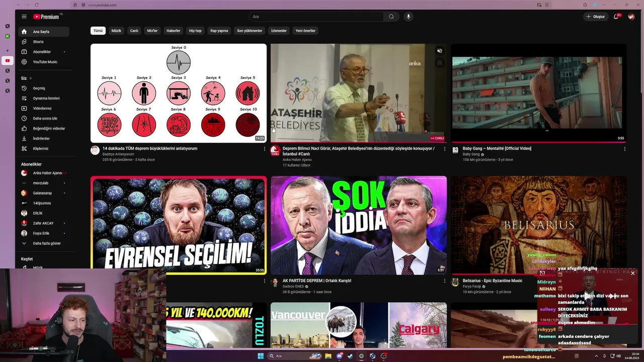Open the deprem büyüklükleri video thumbnail
Viewport: 644px width, 362px height.
(x=179, y=93)
